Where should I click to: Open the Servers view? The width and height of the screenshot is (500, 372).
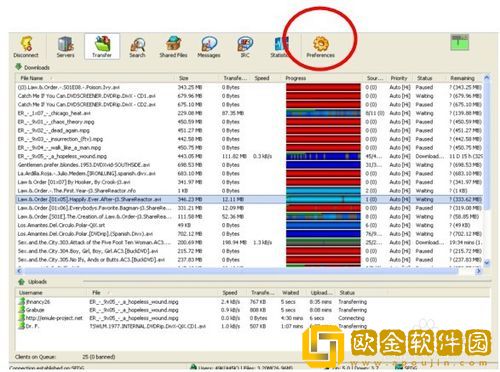pyautogui.click(x=65, y=47)
